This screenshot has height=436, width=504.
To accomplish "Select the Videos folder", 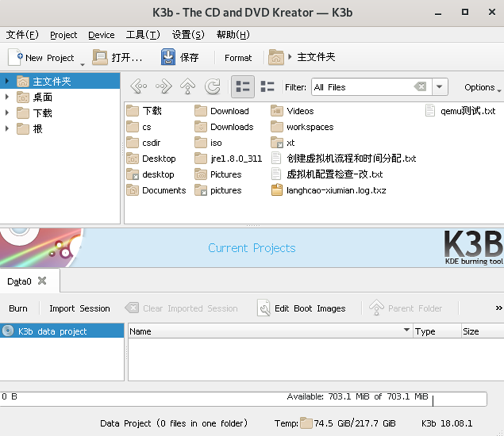I will pos(292,111).
